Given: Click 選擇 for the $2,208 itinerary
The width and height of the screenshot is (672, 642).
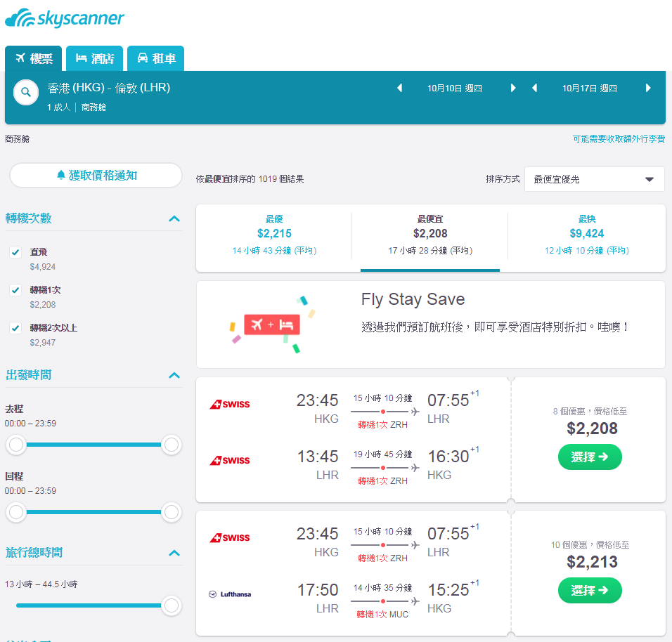Looking at the screenshot, I should pos(590,457).
